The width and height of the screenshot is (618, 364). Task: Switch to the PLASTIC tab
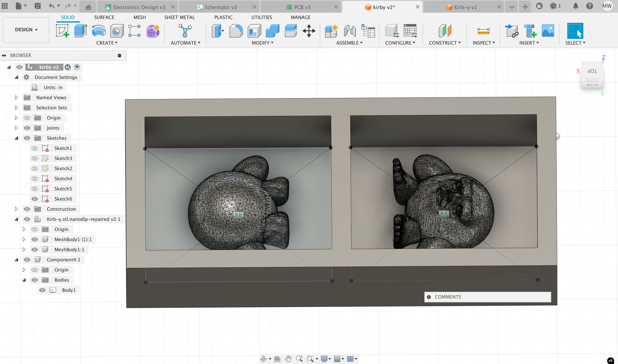(223, 17)
